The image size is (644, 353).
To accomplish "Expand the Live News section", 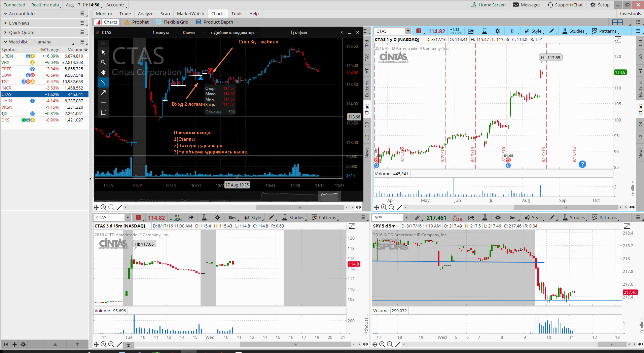I will [5, 23].
